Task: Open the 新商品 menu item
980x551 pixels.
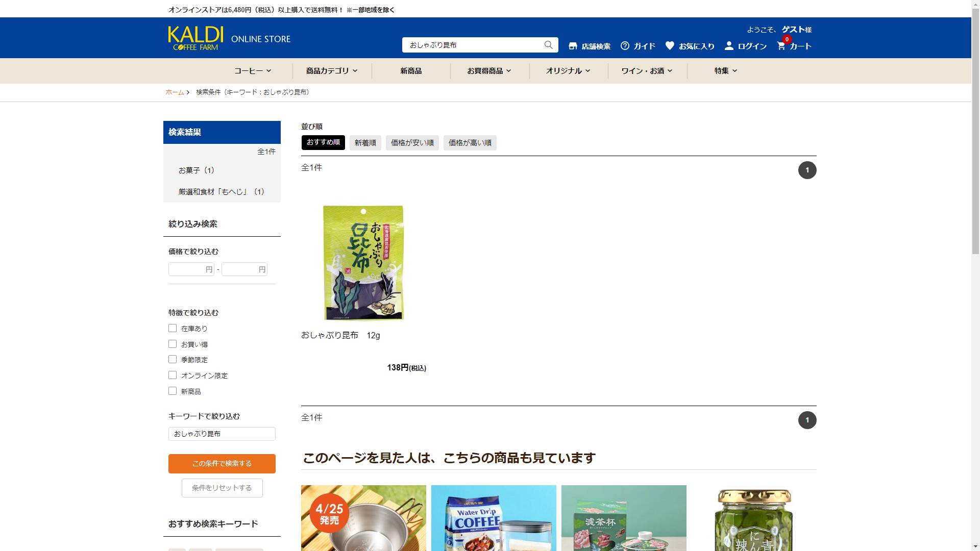Action: point(411,71)
